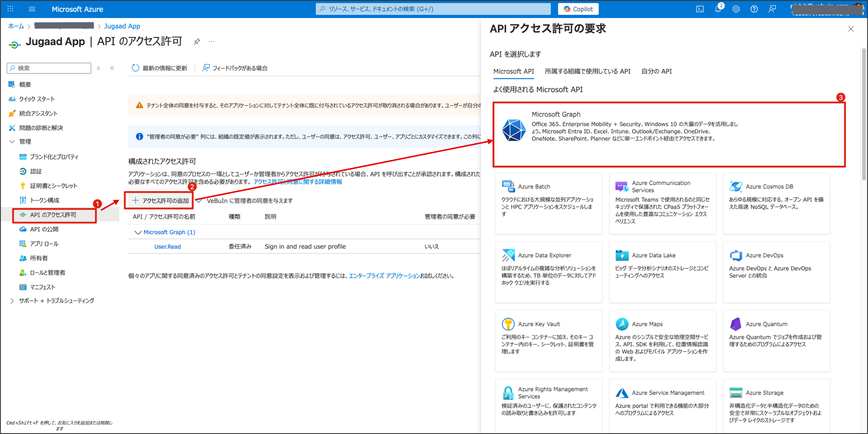Viewport: 868px width, 434px height.
Task: Select Azure Service Management card
Action: click(663, 406)
